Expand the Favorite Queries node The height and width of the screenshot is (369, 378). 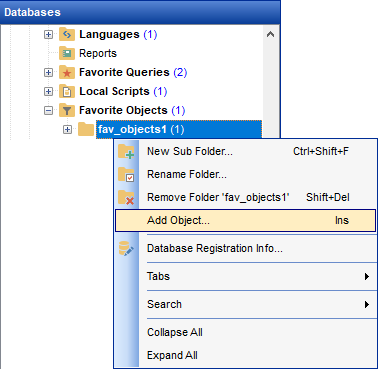[x=48, y=72]
